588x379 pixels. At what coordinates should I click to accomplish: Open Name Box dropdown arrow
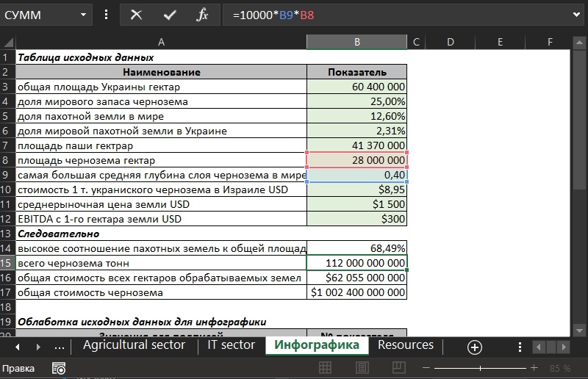pos(82,15)
